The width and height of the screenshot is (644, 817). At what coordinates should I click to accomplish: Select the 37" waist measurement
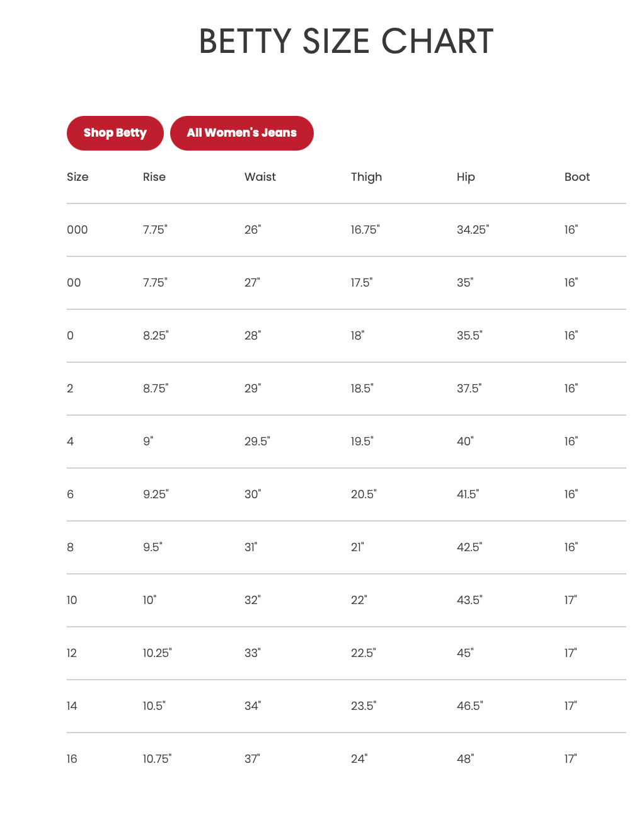tap(252, 759)
